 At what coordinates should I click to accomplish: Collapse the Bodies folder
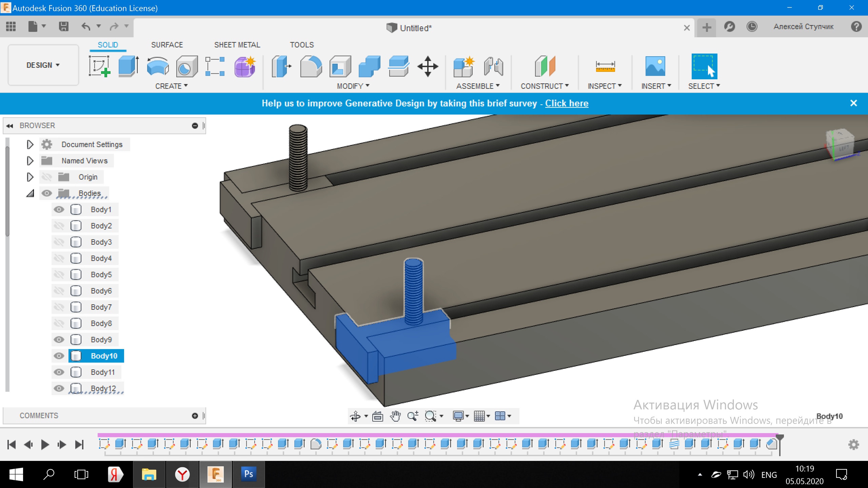click(30, 194)
